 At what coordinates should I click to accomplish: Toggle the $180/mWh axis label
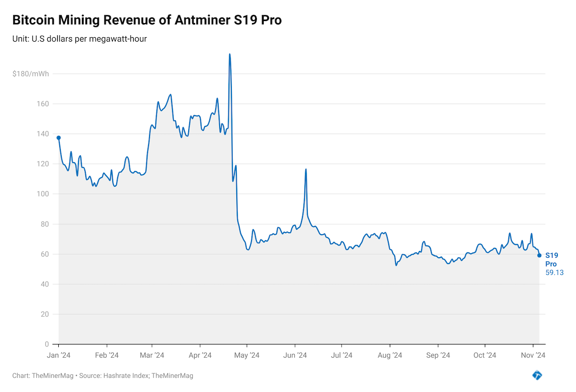(31, 73)
